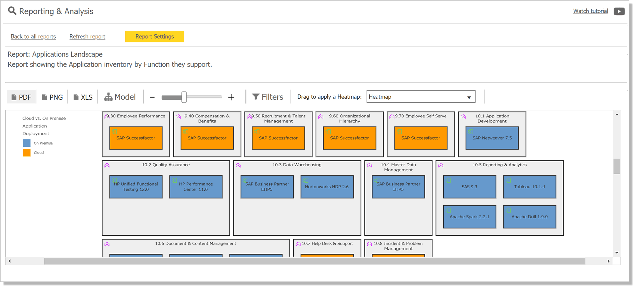Viewport: 644px width, 301px height.
Task: Select the SAP Netweaver 7.5 application
Action: coord(492,138)
